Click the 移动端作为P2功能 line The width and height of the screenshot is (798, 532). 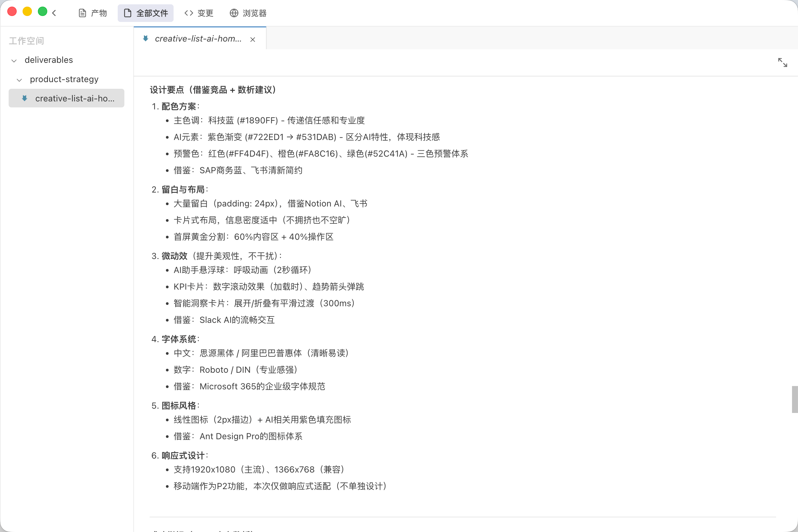click(280, 486)
